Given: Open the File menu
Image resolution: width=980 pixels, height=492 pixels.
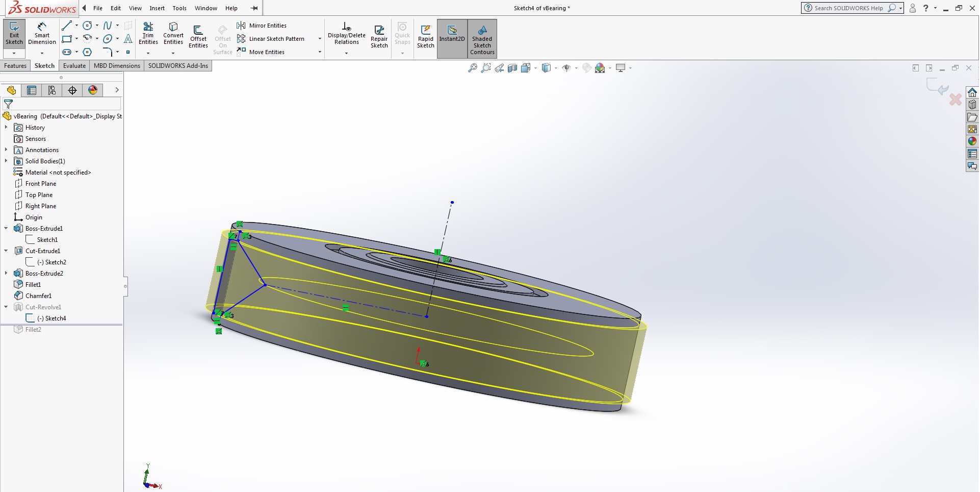Looking at the screenshot, I should pyautogui.click(x=98, y=8).
